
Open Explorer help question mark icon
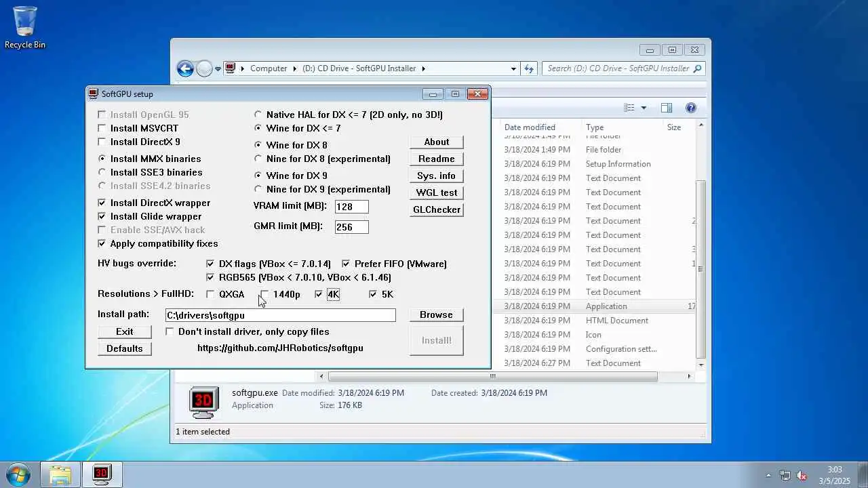pyautogui.click(x=690, y=108)
